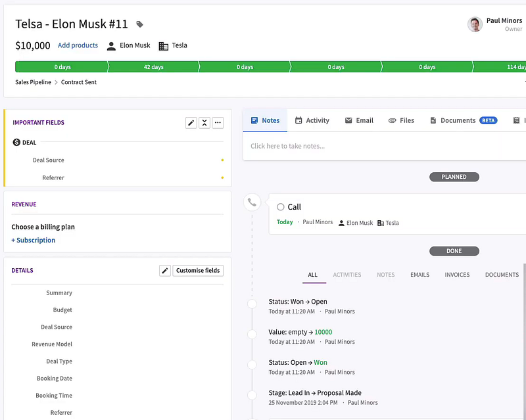Viewport: 526px width, 420px height.
Task: Click the dollar Deal section icon
Action: pos(16,142)
